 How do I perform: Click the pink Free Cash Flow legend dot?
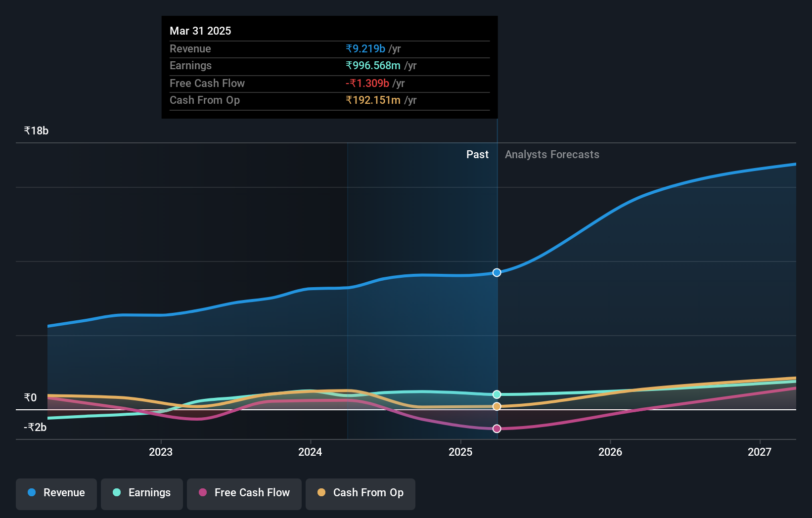[203, 492]
